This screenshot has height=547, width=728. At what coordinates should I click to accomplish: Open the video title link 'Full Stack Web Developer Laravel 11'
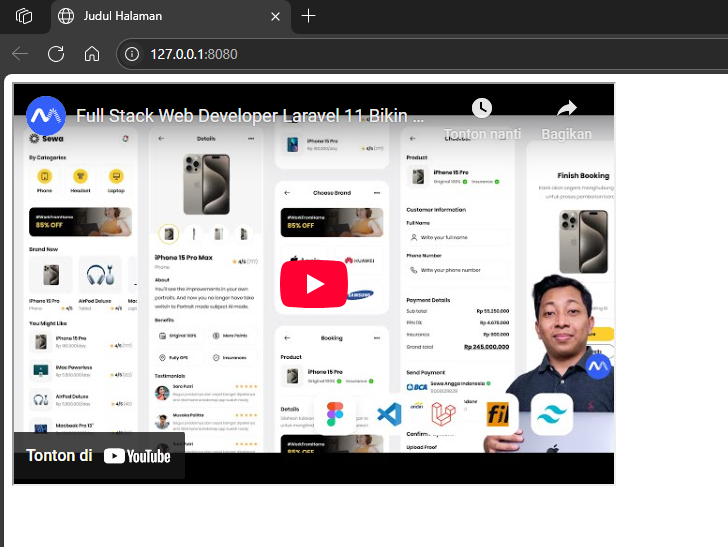[x=250, y=116]
